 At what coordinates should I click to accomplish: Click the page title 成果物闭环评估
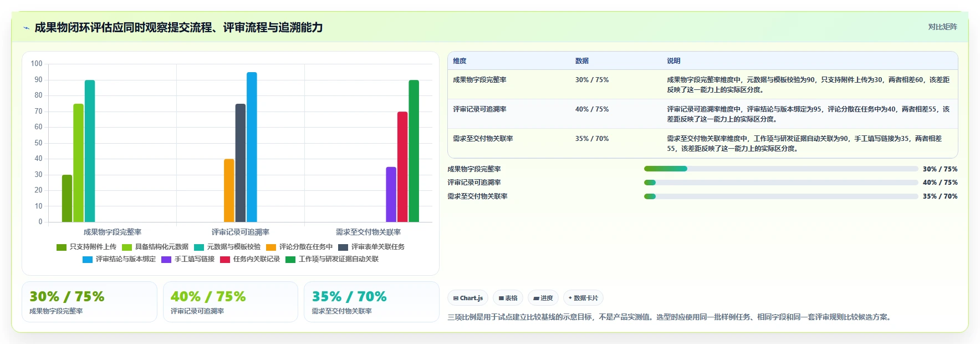(178, 27)
